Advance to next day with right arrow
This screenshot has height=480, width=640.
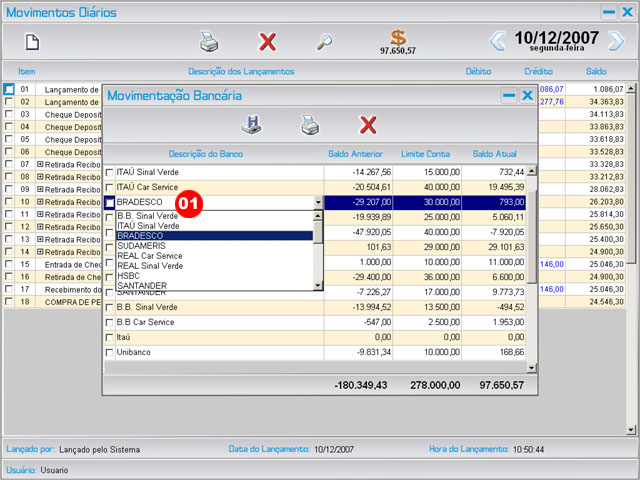coord(616,41)
